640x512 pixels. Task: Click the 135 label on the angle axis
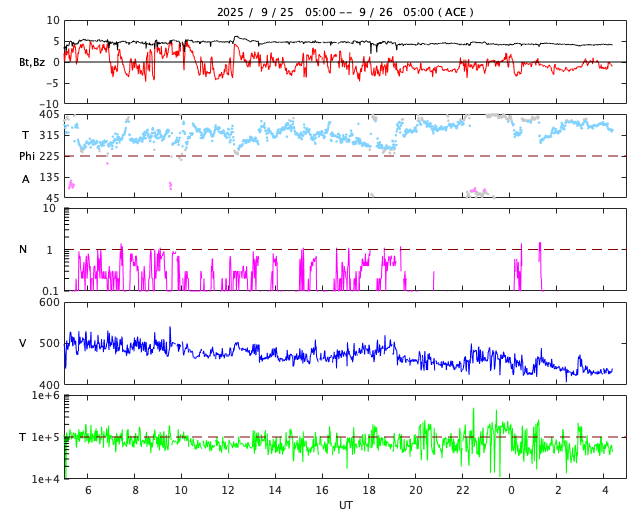click(49, 177)
